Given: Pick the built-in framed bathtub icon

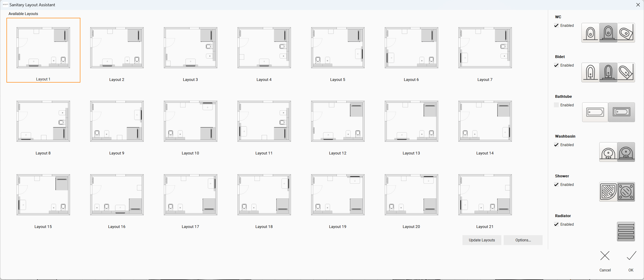Looking at the screenshot, I should pos(622,112).
